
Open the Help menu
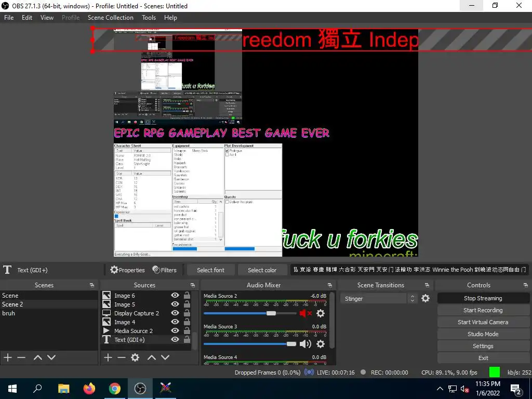coord(170,18)
